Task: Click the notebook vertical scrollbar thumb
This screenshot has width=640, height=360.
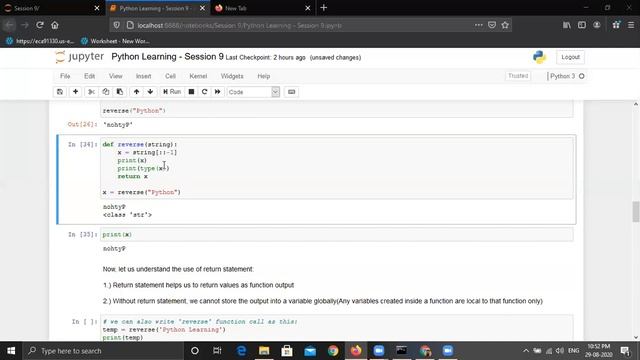Action: pyautogui.click(x=636, y=211)
